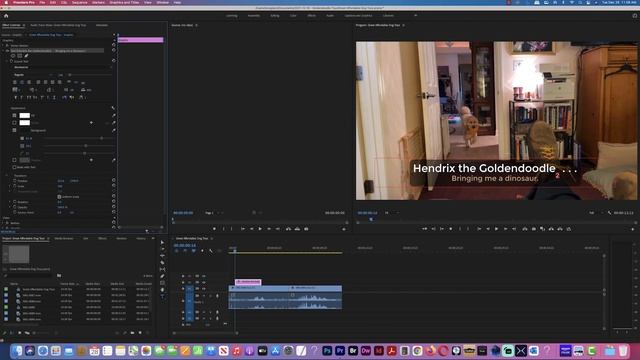The width and height of the screenshot is (640, 360).
Task: Toggle the Stroke checkbox
Action: pos(14,122)
